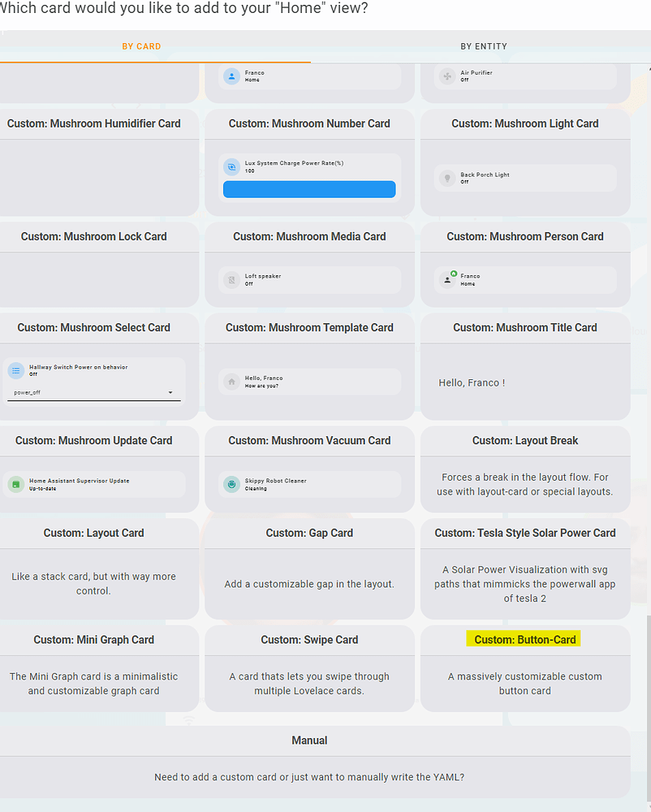Select the Custom: Swipe Card
This screenshot has height=812, width=651.
click(x=309, y=639)
